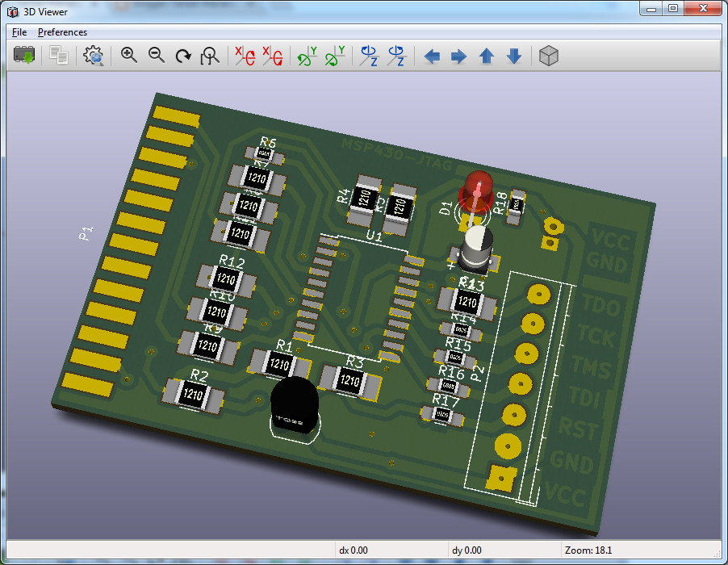Maximize the 3D Viewer window
Viewport: 728px width, 565px height.
pyautogui.click(x=673, y=9)
